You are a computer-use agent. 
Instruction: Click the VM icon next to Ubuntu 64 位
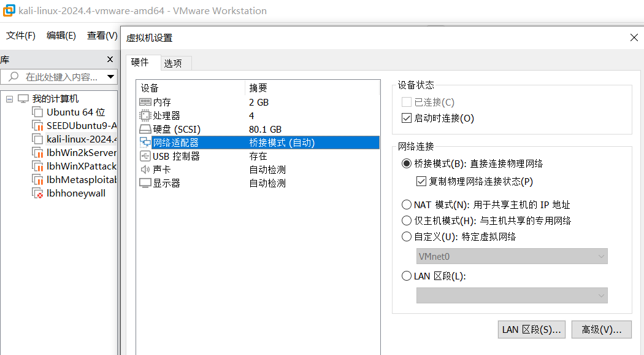click(37, 112)
